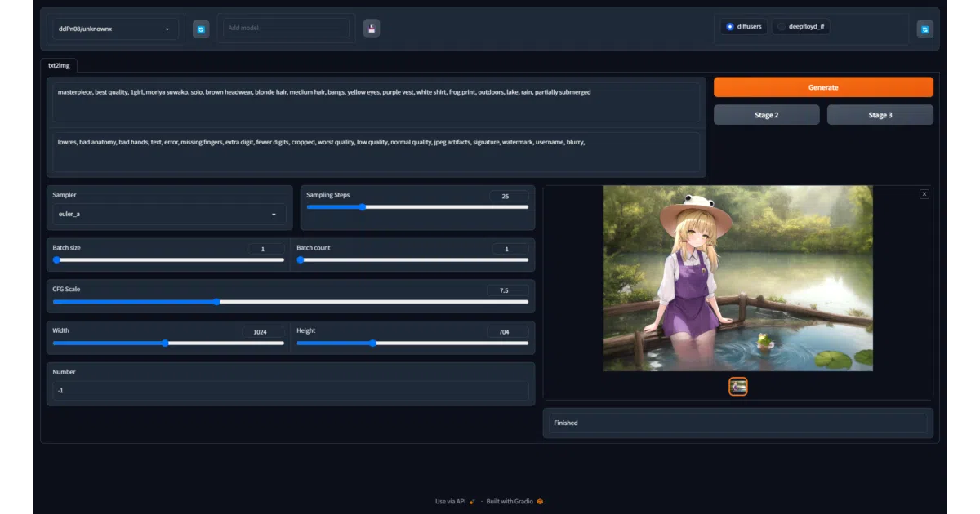The image size is (980, 514).
Task: Click the API rocket icon in footer
Action: coord(472,501)
